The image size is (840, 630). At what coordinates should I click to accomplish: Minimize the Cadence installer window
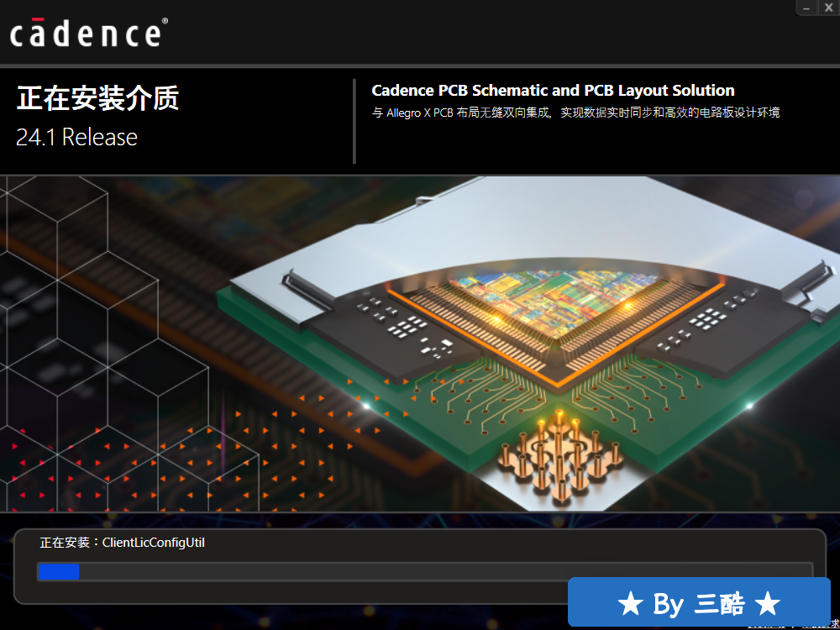[806, 7]
